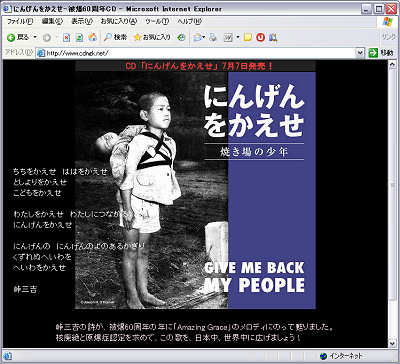This screenshot has height=364, width=400.
Task: Click the Edit with Word icon
Action: coord(228,38)
